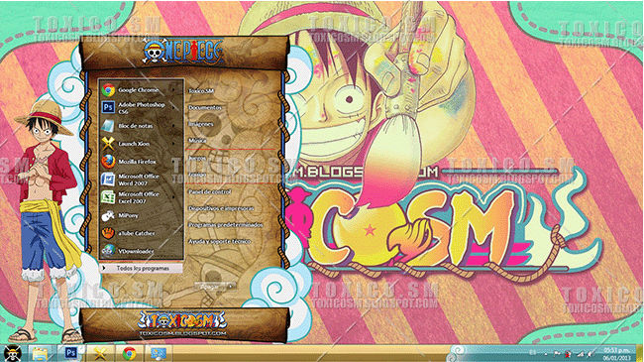Open Programas predeterminados
644x362 pixels.
[x=226, y=225]
